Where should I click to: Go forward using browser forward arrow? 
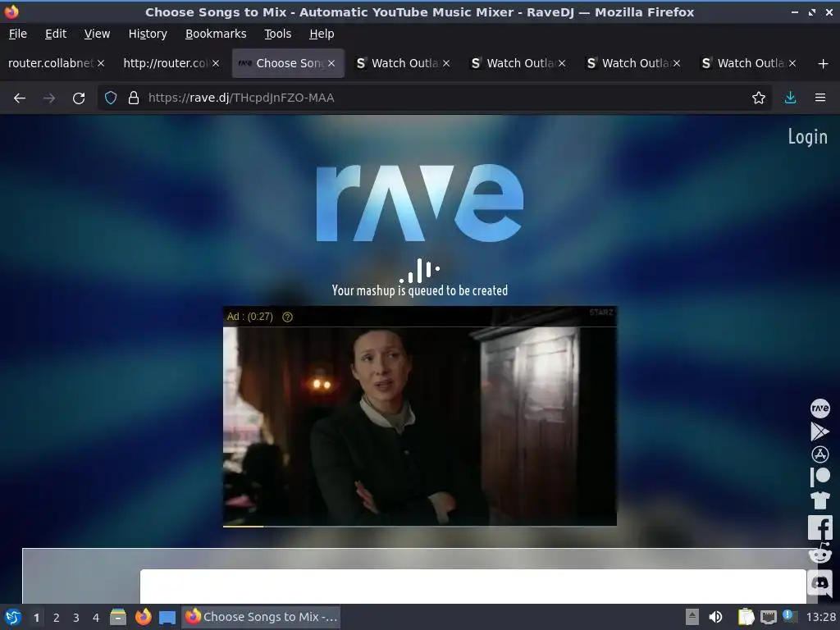coord(48,98)
